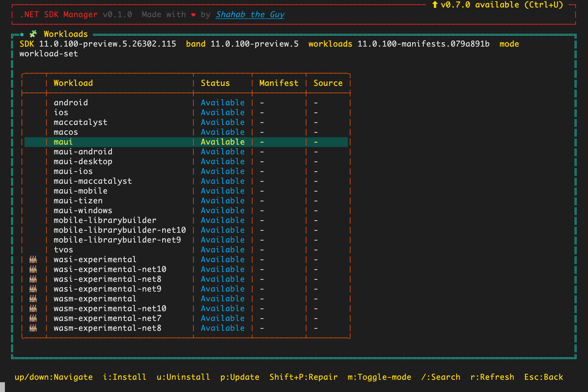Click the workload-set mode value
The height and width of the screenshot is (392, 588).
tap(49, 54)
